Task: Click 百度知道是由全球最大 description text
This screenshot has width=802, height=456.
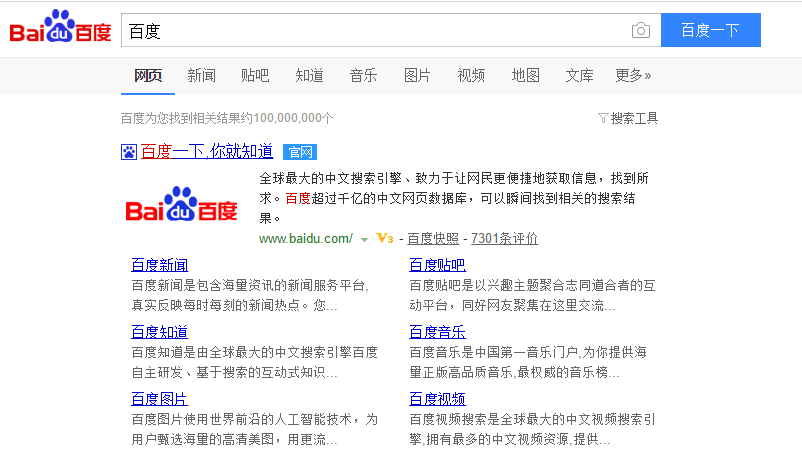Action: pyautogui.click(x=255, y=362)
